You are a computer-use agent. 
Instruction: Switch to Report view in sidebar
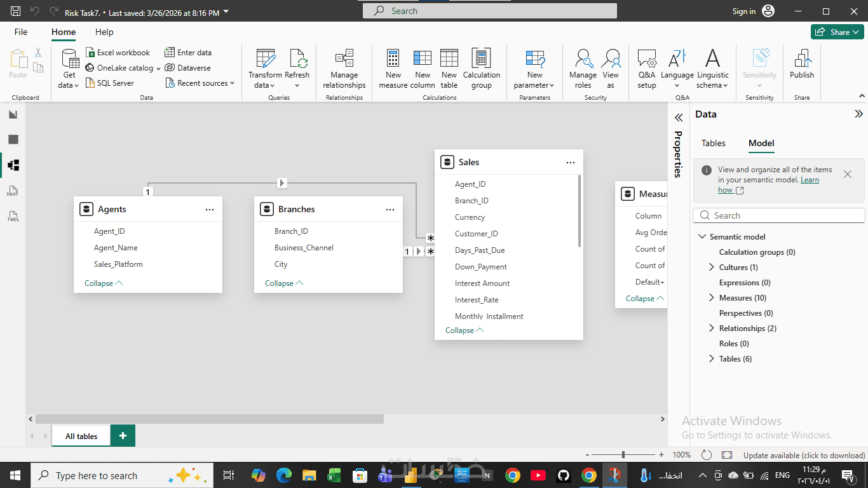click(x=13, y=114)
